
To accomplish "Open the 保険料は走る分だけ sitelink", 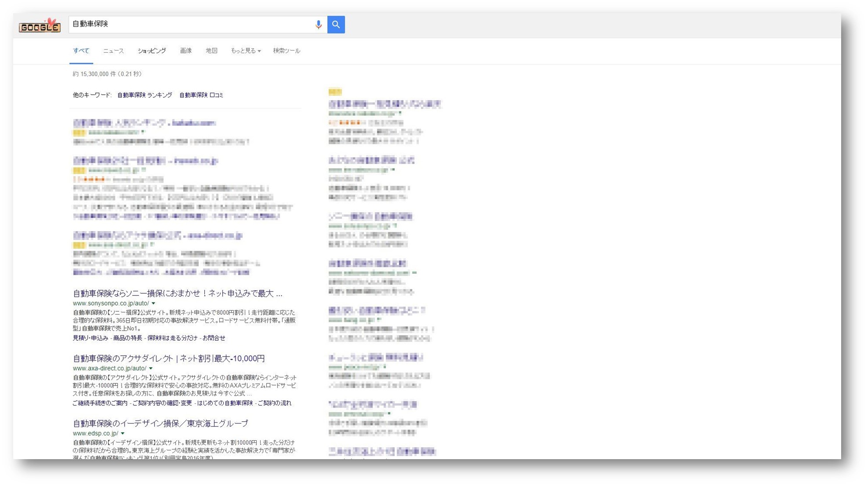I will (173, 338).
